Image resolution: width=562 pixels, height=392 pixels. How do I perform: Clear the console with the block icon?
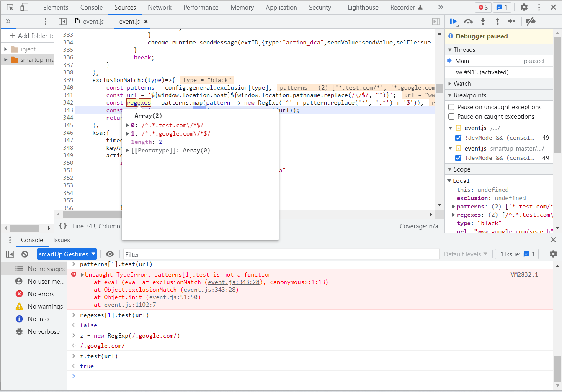pyautogui.click(x=25, y=254)
